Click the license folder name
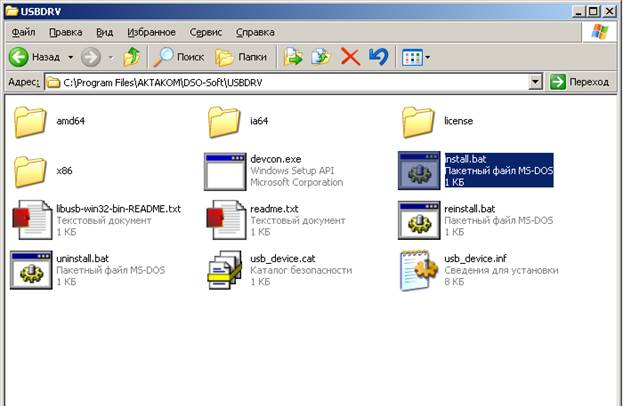 pos(459,121)
